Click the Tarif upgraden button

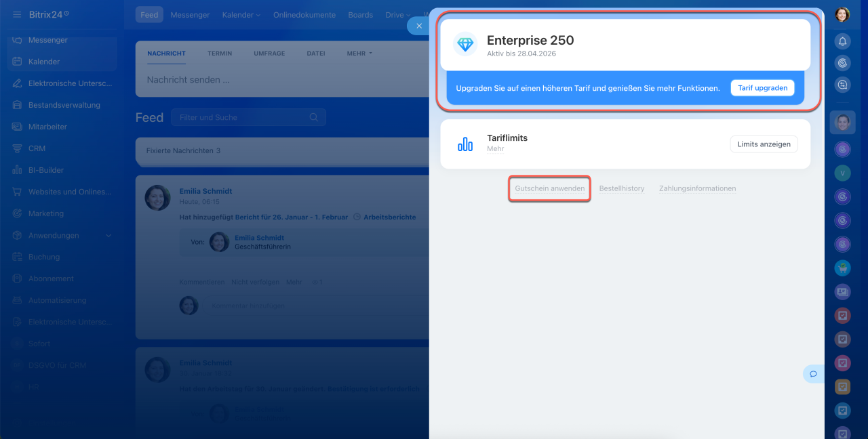click(762, 88)
